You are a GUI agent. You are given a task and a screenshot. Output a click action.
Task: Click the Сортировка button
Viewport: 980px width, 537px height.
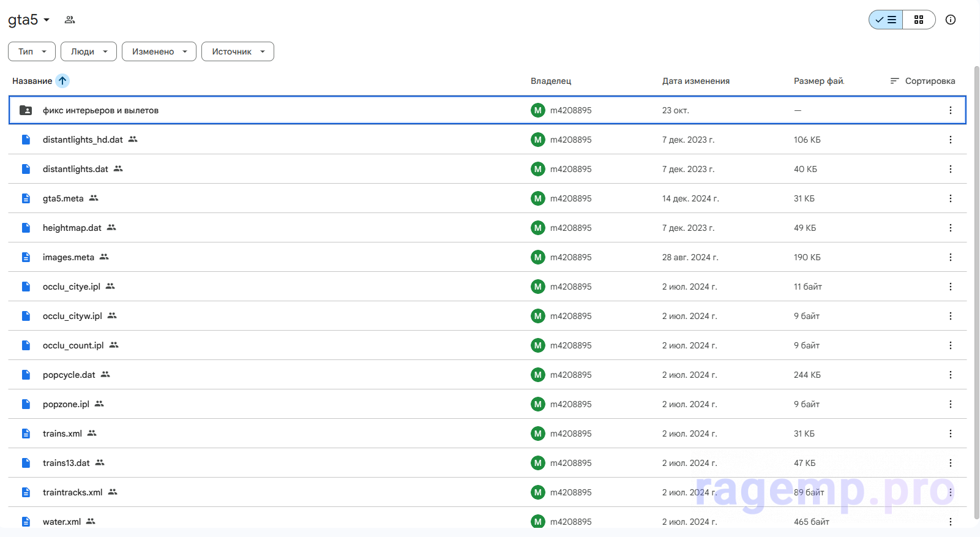(x=922, y=81)
